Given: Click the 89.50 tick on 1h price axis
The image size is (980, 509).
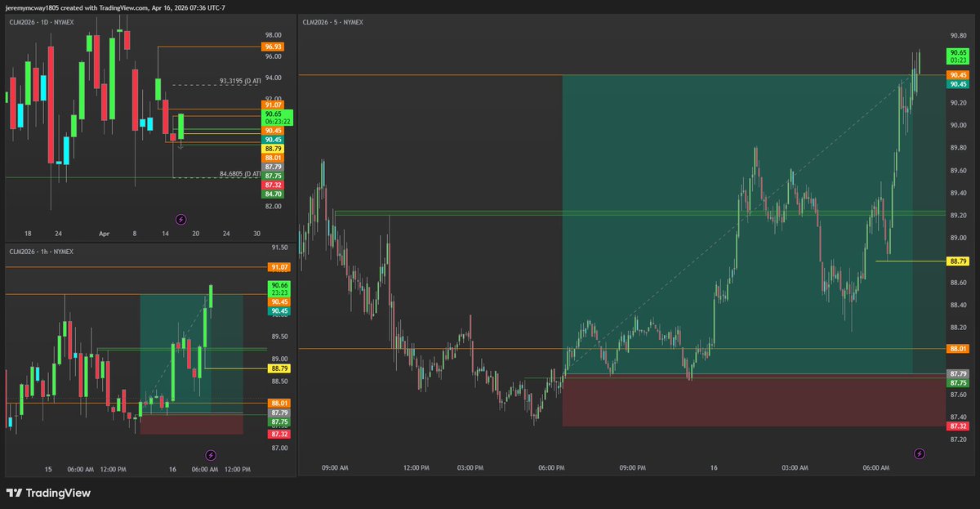Looking at the screenshot, I should click(x=278, y=337).
